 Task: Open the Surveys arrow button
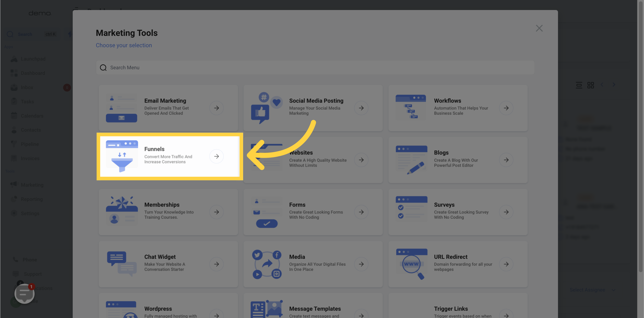(x=506, y=212)
